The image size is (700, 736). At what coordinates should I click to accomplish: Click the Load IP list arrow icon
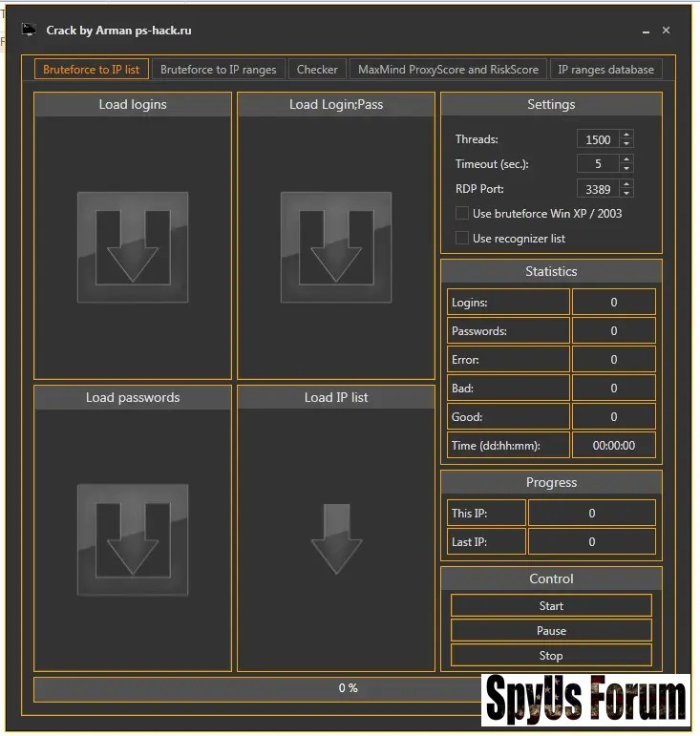point(336,538)
